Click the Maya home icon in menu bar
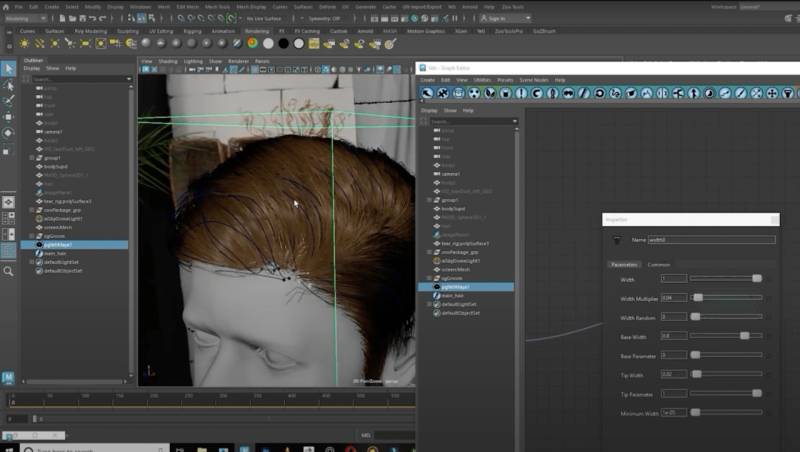800x452 pixels. (x=6, y=7)
